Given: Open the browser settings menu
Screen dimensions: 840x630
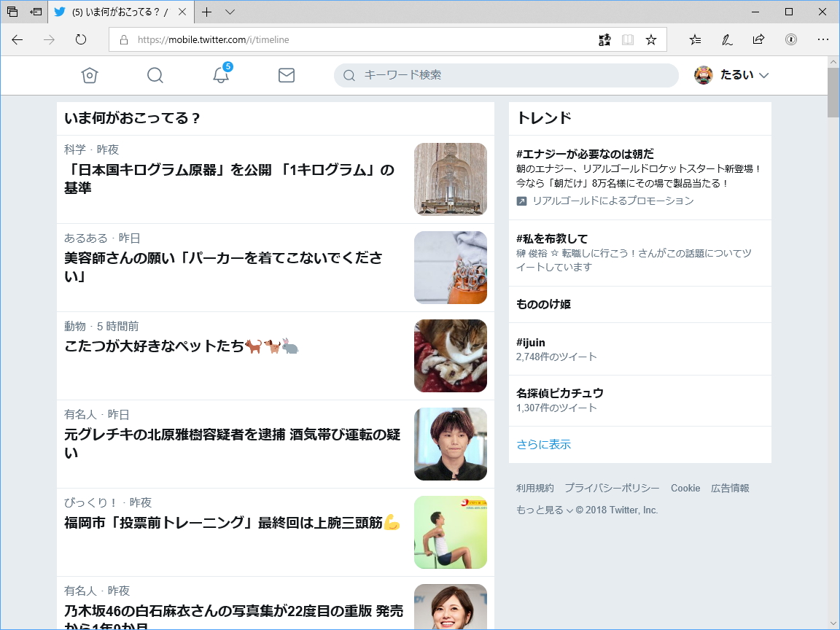Looking at the screenshot, I should tap(823, 40).
